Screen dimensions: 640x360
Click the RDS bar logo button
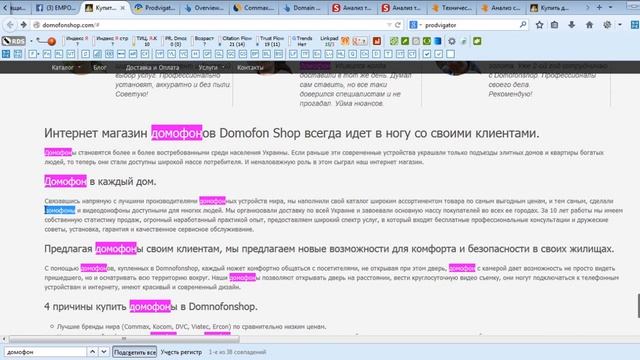pos(14,41)
